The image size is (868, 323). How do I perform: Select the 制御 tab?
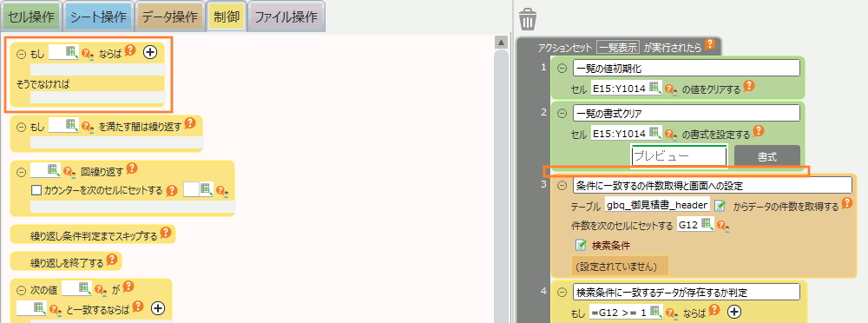click(227, 17)
